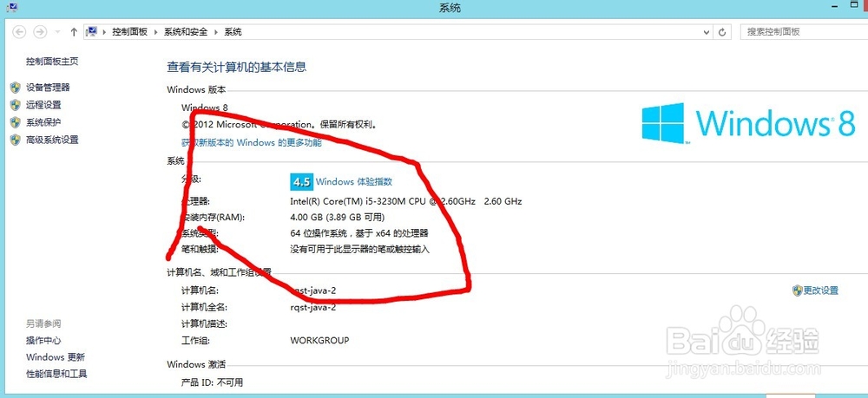
Task: Click the shield icon beside 远程设置
Action: pos(16,105)
